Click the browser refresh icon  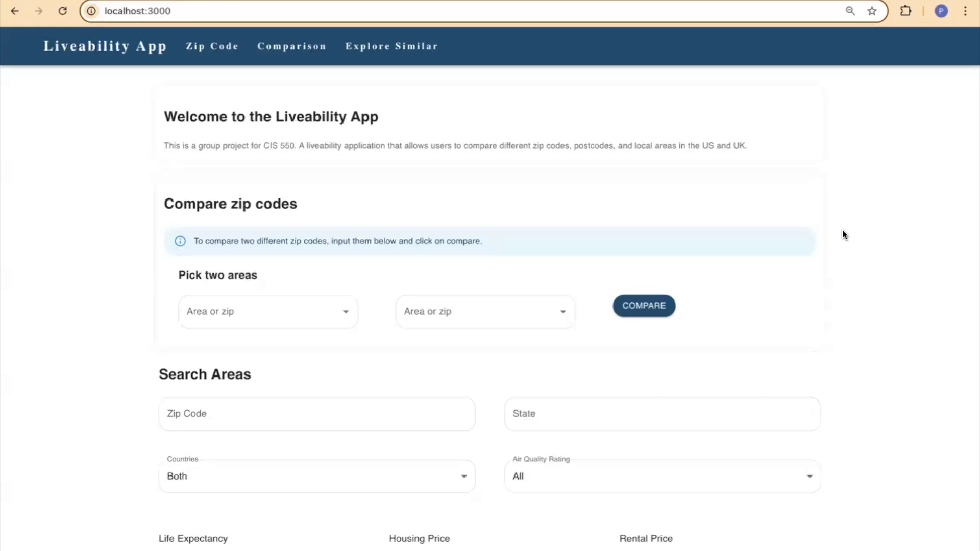click(x=63, y=11)
